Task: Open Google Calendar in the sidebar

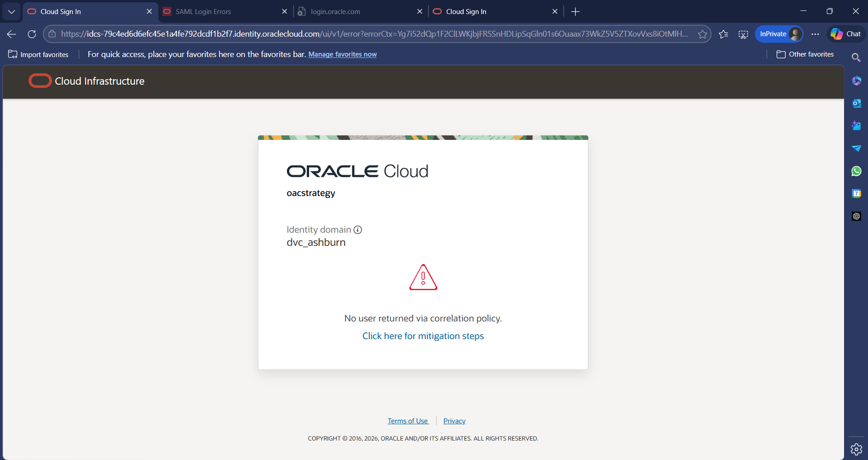Action: tap(856, 194)
